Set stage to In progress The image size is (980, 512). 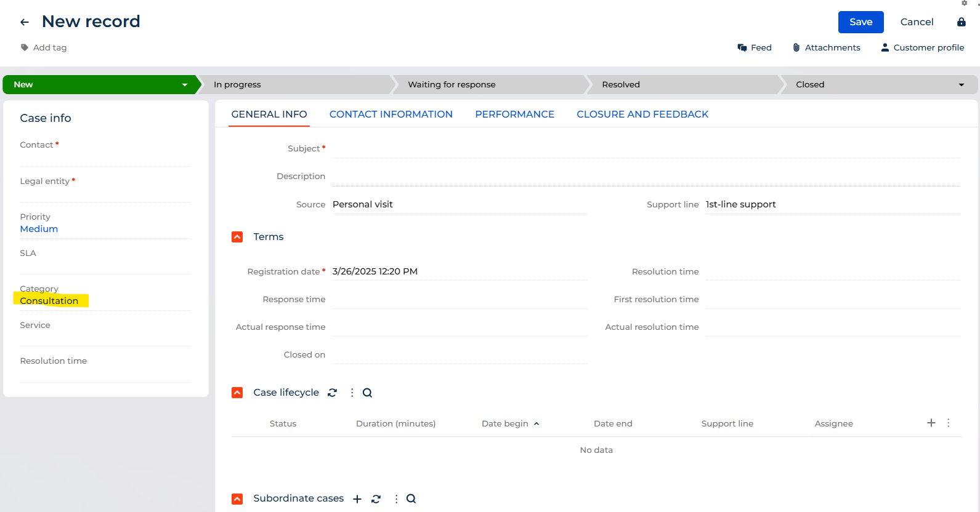coord(296,85)
